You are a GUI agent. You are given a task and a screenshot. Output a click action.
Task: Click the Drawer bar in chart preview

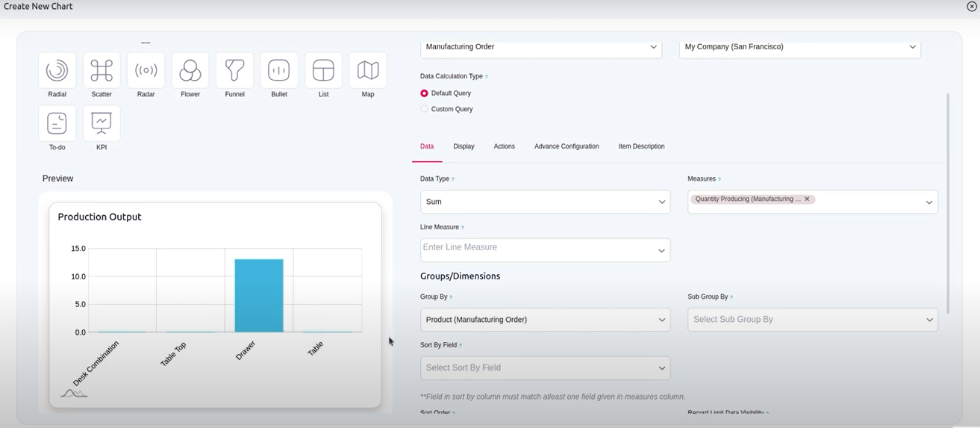[x=259, y=296]
